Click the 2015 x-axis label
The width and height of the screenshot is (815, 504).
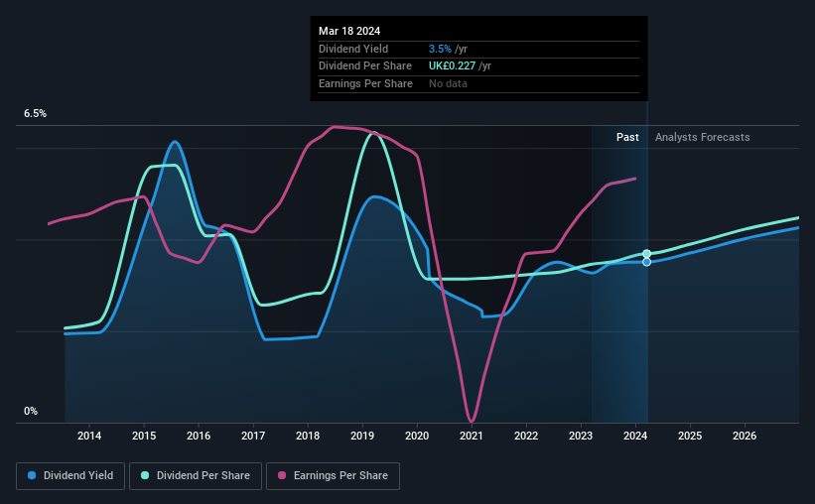(144, 436)
